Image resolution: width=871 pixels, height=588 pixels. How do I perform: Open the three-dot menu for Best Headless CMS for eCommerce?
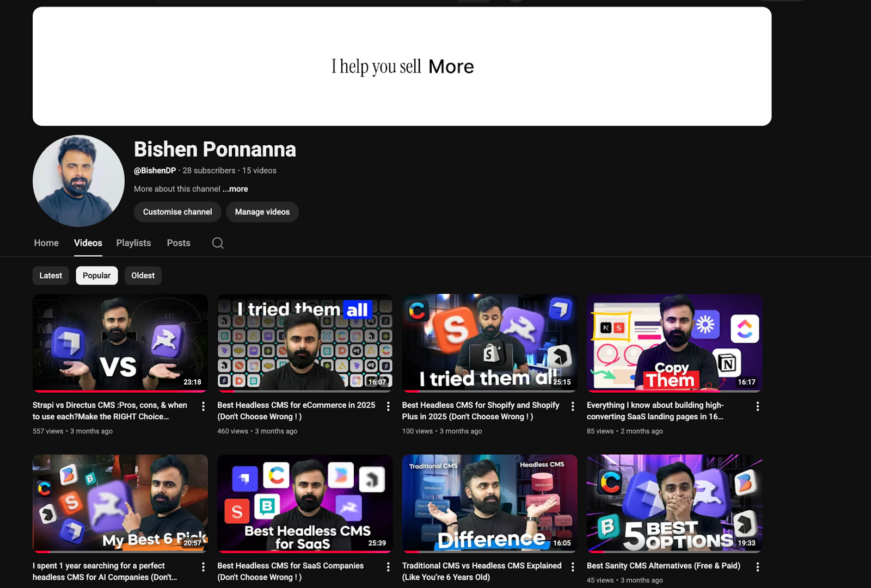[x=388, y=406]
